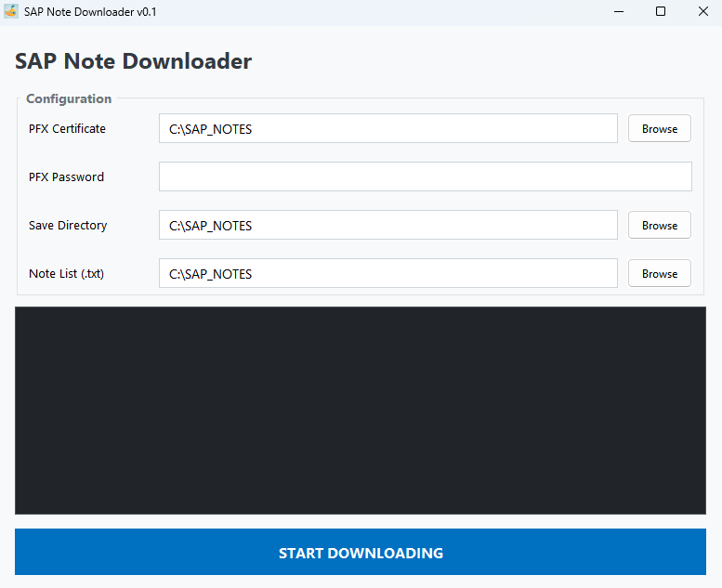
Task: Maximize the SAP Note Downloader window
Action: click(x=661, y=11)
